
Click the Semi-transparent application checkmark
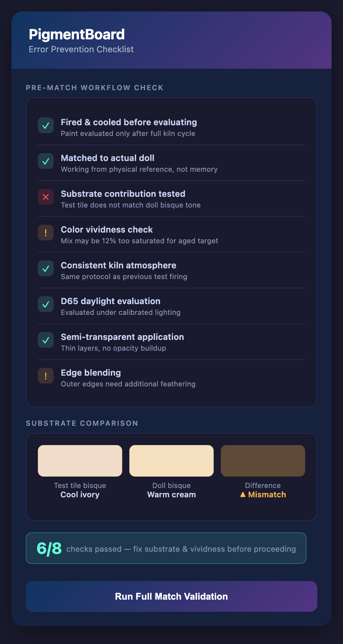46,340
